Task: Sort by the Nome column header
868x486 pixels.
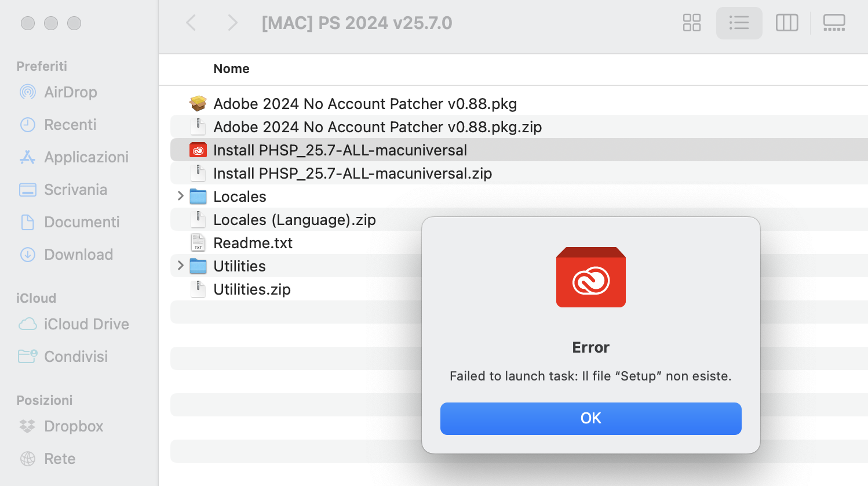Action: (231, 69)
